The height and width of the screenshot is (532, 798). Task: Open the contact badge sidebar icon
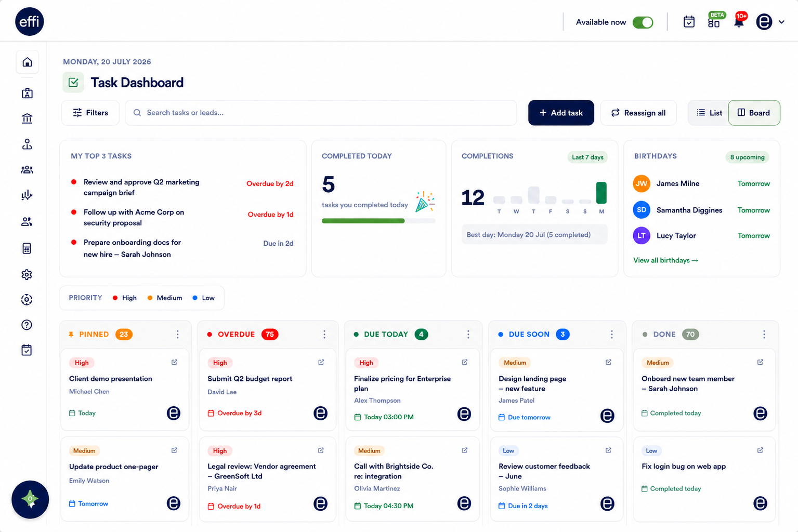click(27, 93)
